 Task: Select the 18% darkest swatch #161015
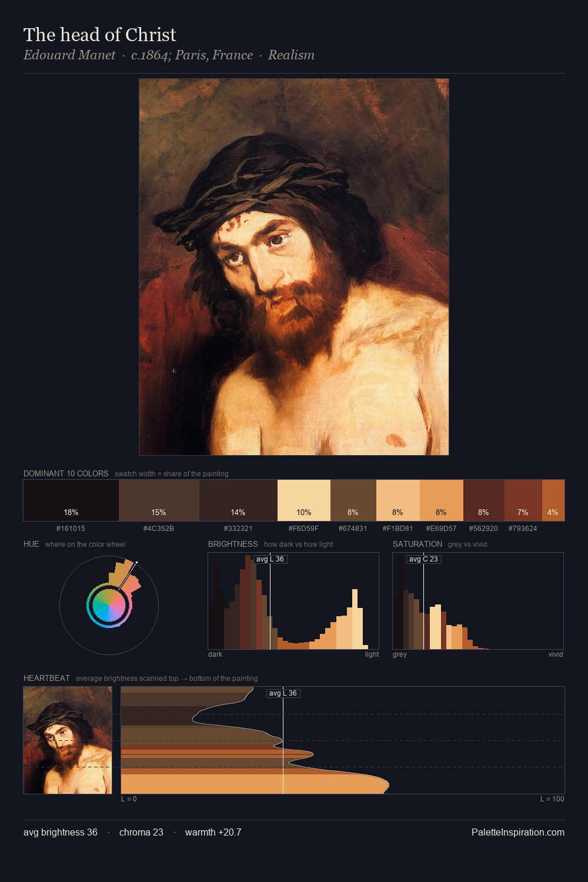pos(71,500)
